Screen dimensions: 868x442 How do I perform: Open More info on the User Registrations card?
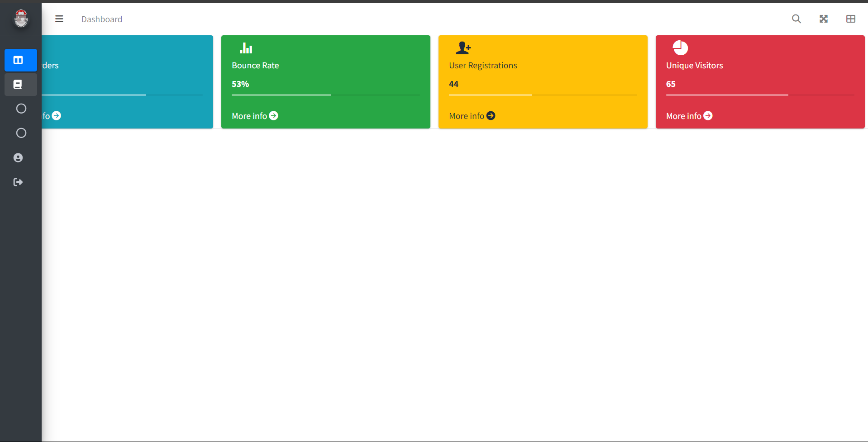click(x=472, y=116)
